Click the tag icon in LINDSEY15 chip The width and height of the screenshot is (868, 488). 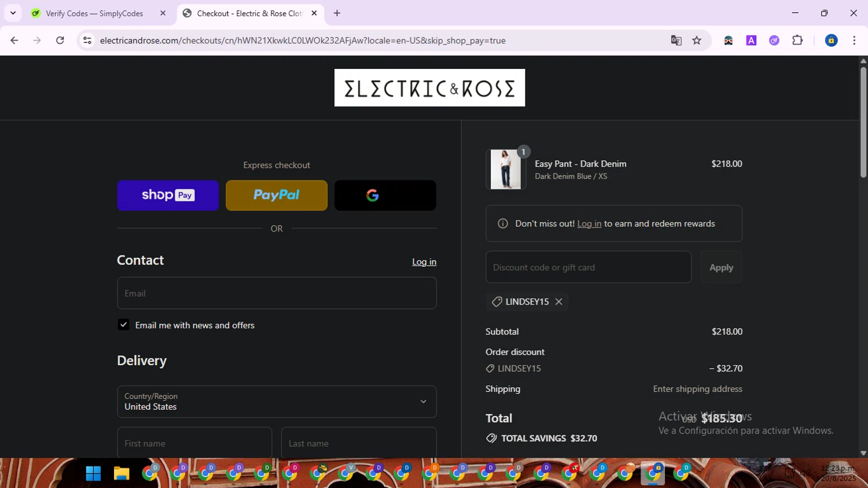pos(496,302)
